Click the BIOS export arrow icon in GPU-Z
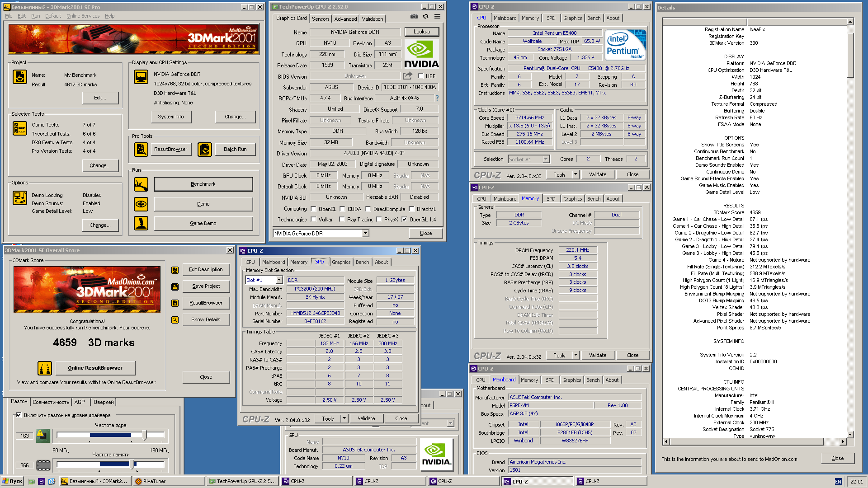Image resolution: width=868 pixels, height=488 pixels. pos(407,76)
